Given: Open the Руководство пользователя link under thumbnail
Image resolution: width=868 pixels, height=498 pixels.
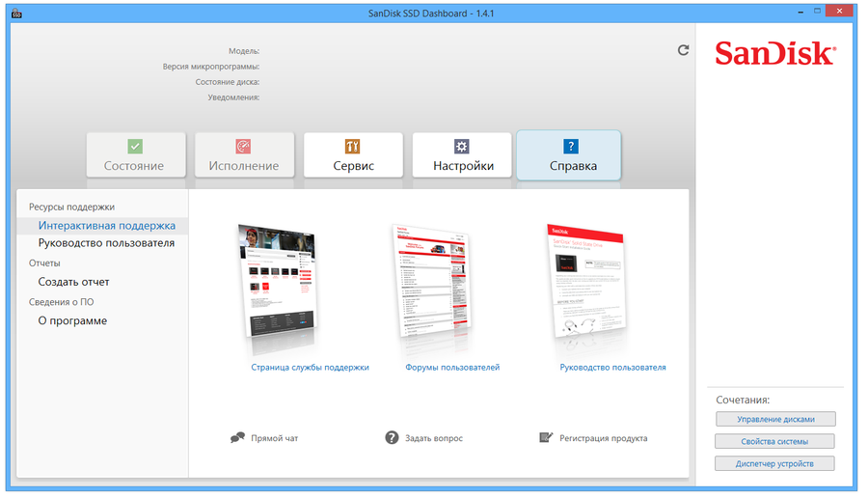Looking at the screenshot, I should pyautogui.click(x=612, y=368).
